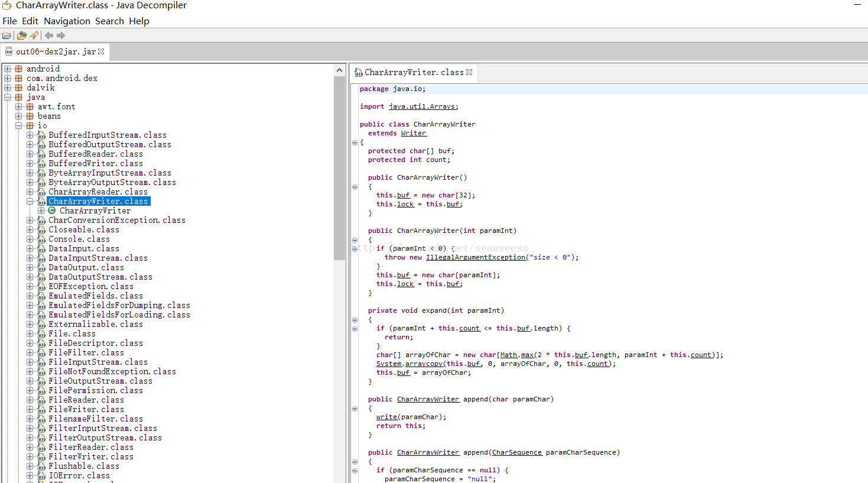Click the FileReader.class file icon

(x=41, y=400)
